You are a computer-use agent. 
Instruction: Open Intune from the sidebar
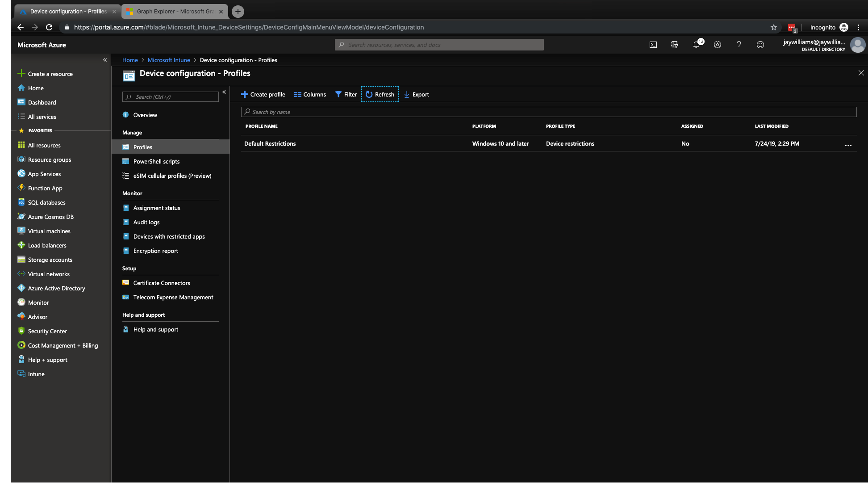(x=36, y=374)
